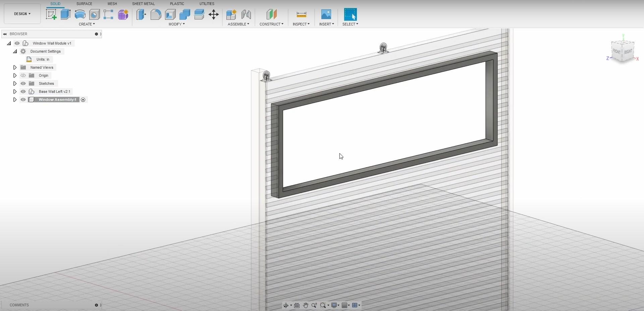Expand the Origin folder
The height and width of the screenshot is (311, 644).
coord(15,75)
